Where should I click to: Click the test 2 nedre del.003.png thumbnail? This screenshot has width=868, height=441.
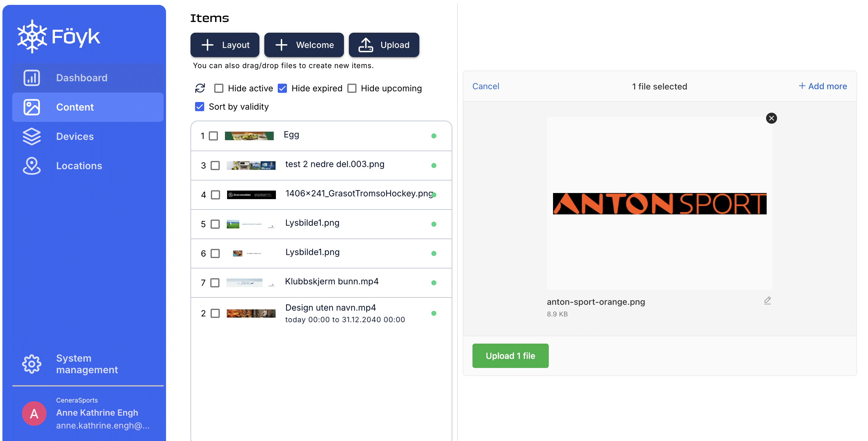(x=251, y=166)
